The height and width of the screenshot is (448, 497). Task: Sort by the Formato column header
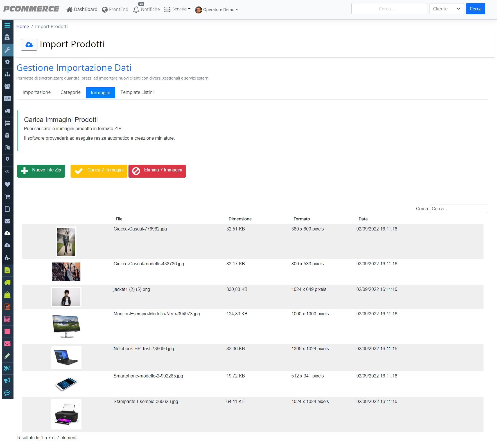(x=302, y=219)
